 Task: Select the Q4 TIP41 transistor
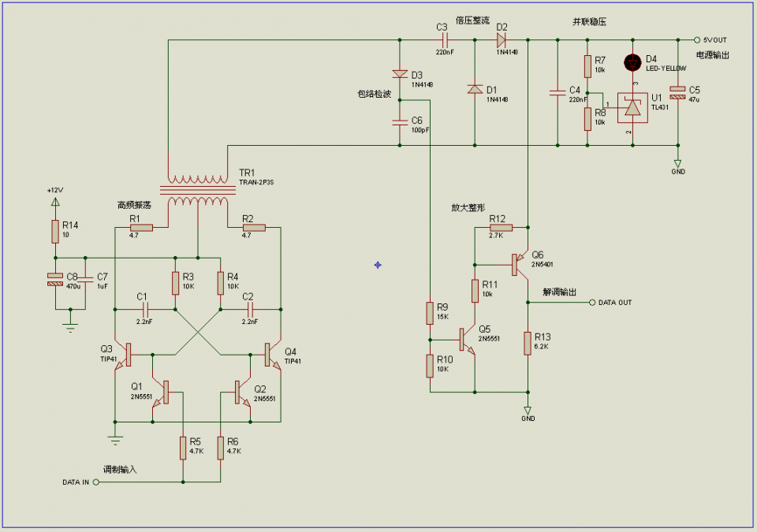click(270, 355)
